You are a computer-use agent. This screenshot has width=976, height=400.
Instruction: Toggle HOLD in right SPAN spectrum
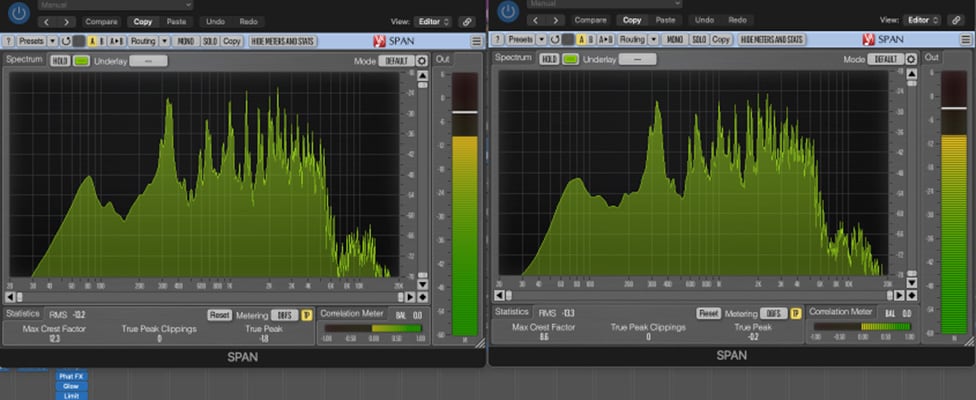pos(549,59)
